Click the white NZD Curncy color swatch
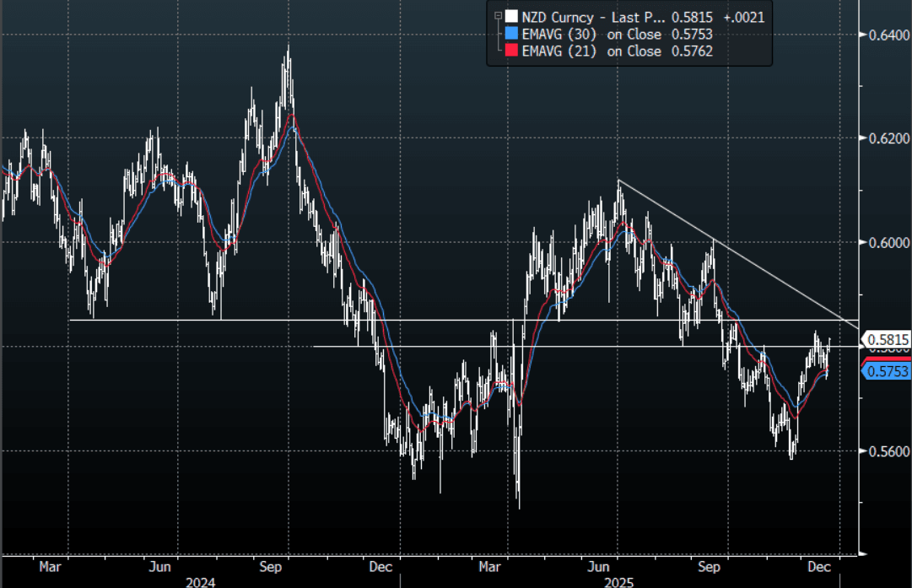Viewport: 912px width, 588px height. [511, 17]
